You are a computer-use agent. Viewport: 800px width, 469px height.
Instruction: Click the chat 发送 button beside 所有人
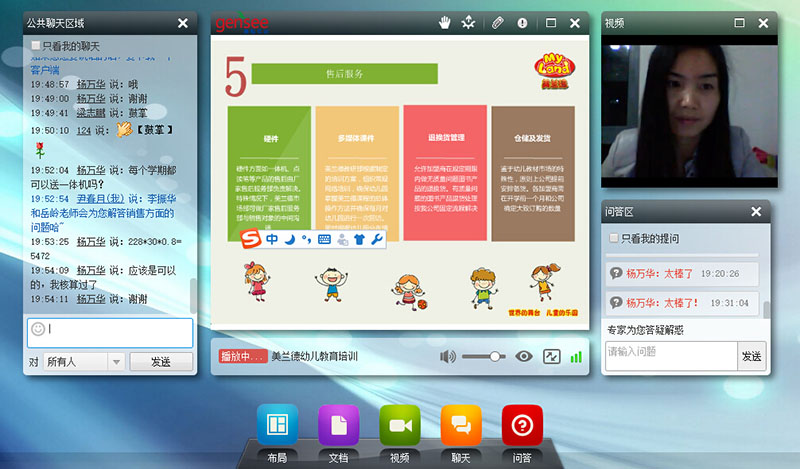pyautogui.click(x=160, y=361)
